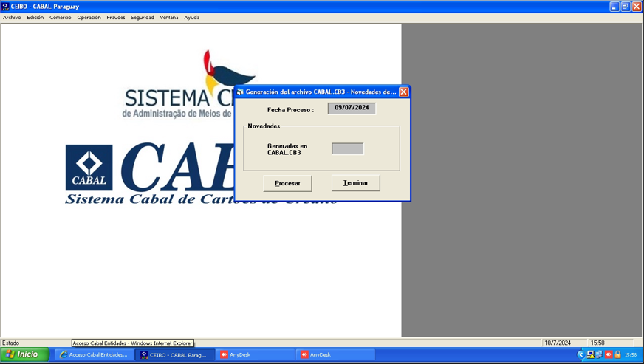Close the CEIBO - CABAL Paraguay window

637,7
